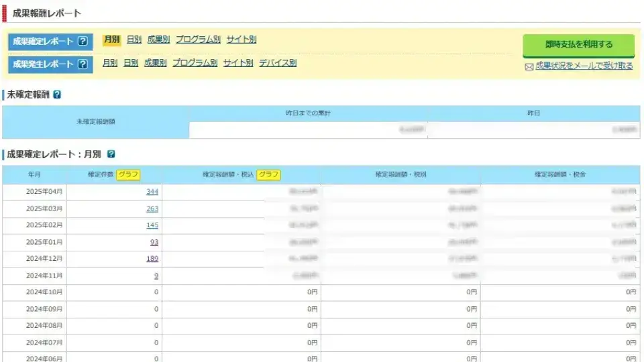Click count 344 for 2025年04月
This screenshot has width=644, height=362.
pyautogui.click(x=152, y=192)
